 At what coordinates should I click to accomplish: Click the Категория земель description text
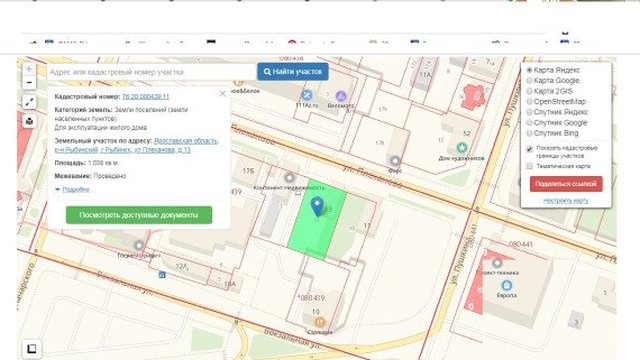[121, 118]
